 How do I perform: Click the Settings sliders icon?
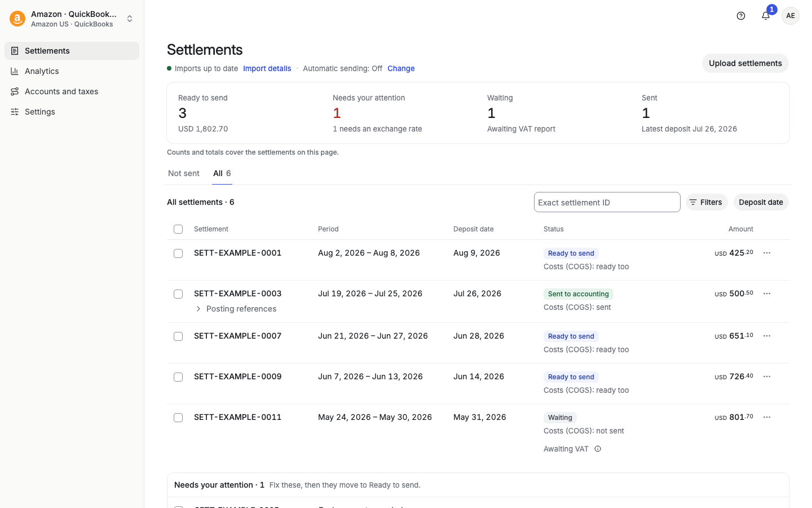[15, 112]
